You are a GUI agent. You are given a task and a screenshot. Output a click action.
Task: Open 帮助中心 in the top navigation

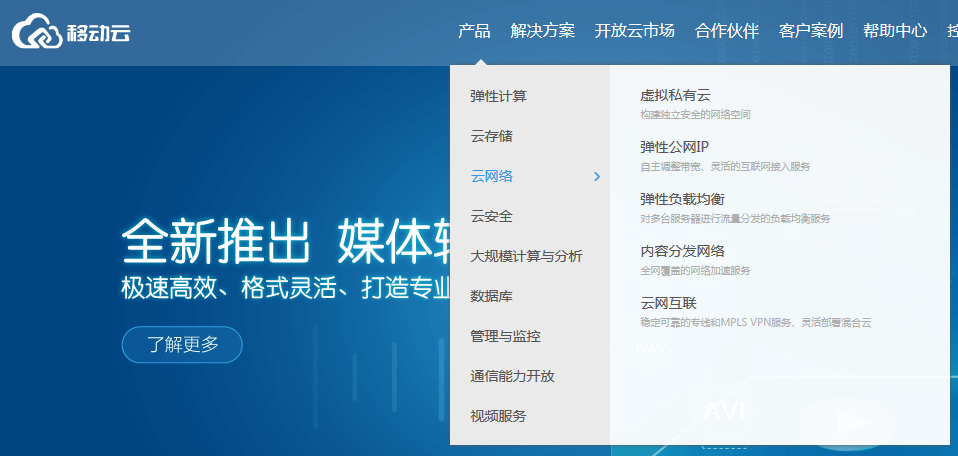pyautogui.click(x=895, y=31)
